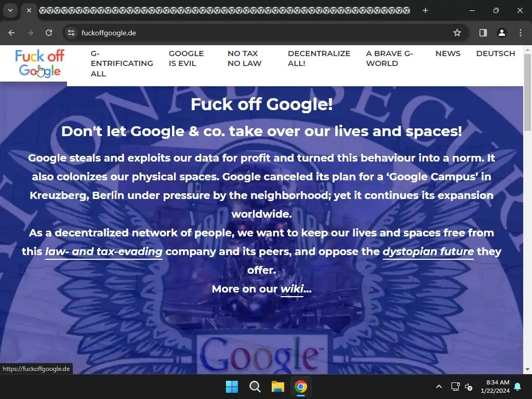
Task: Reload the current page
Action: tap(49, 33)
